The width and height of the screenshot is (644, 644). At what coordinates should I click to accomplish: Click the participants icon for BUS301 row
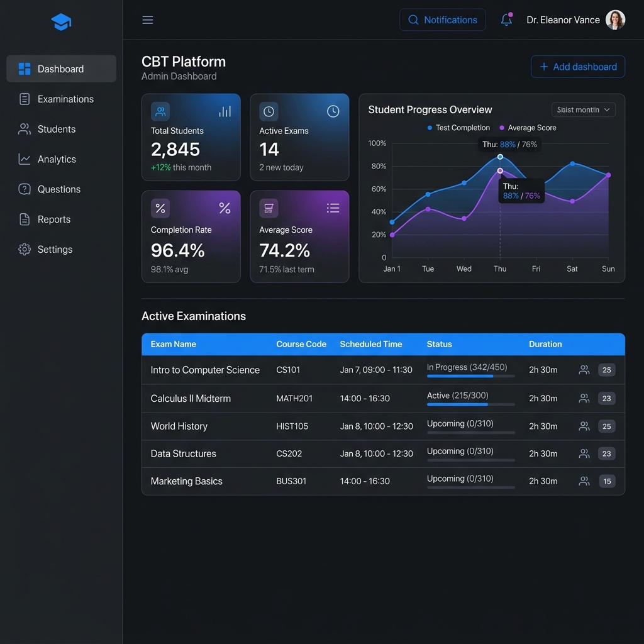[584, 481]
